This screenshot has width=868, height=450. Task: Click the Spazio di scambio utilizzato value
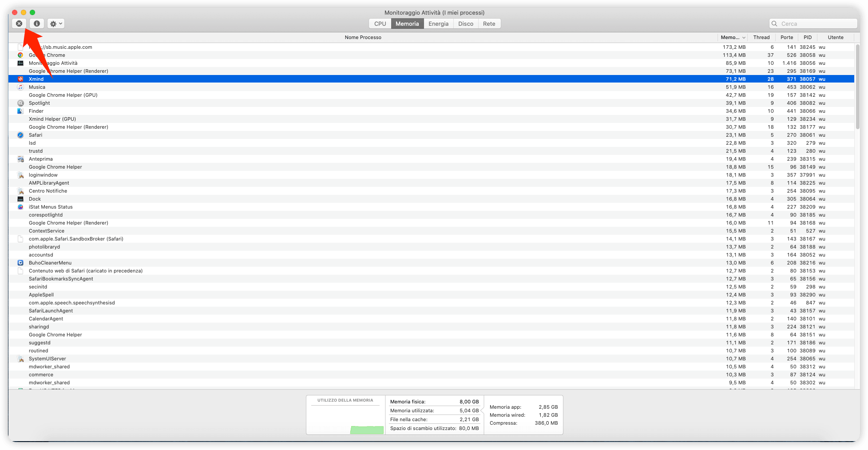469,428
